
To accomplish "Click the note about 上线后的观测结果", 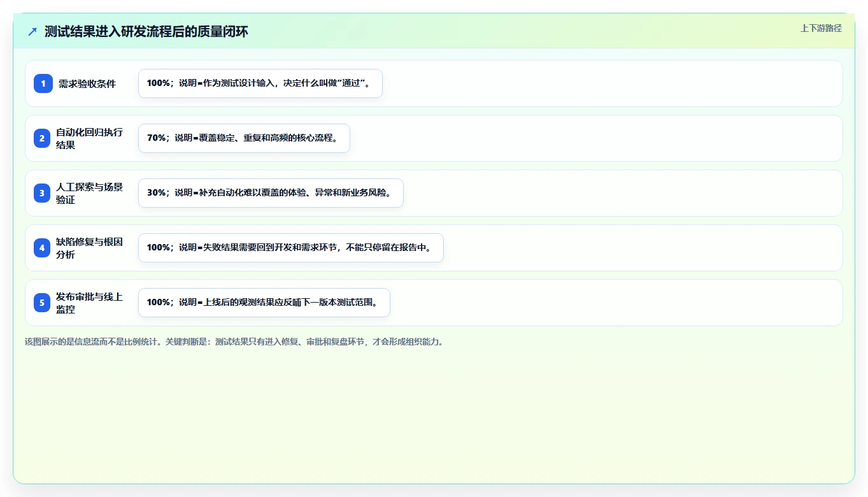I will point(264,303).
